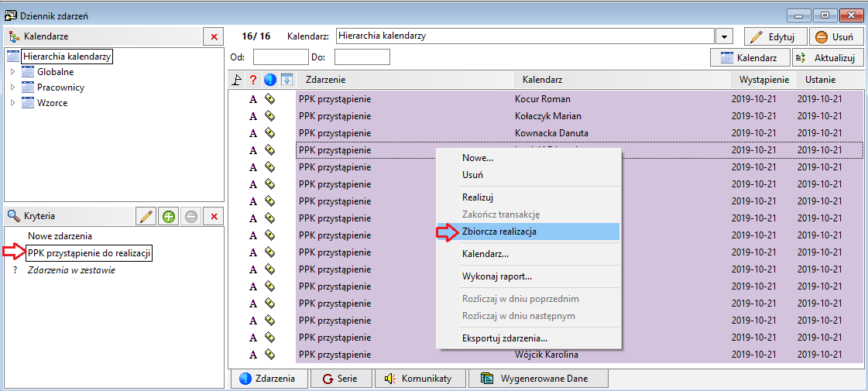Viewport: 868px width, 391px height.
Task: Click the flag column header icon
Action: 236,81
